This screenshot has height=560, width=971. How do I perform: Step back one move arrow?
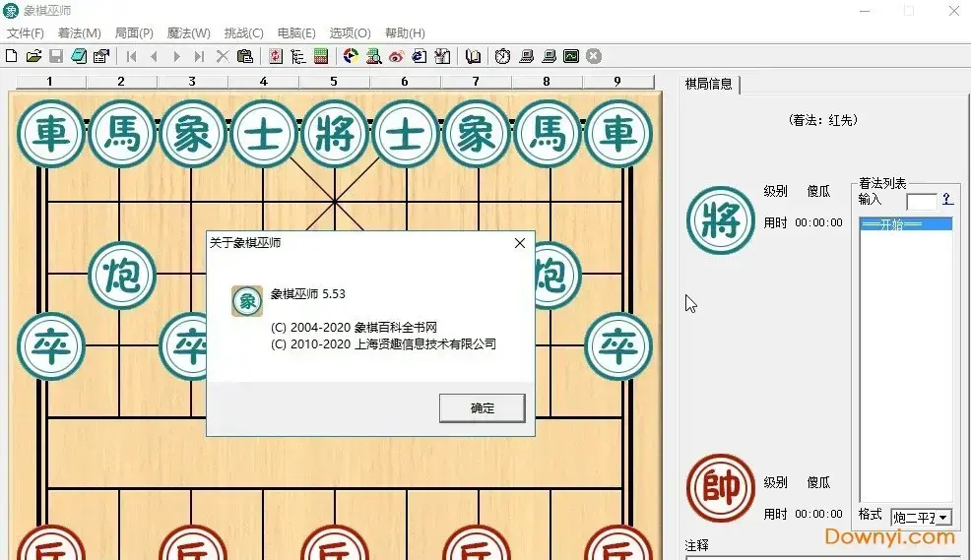tap(154, 56)
